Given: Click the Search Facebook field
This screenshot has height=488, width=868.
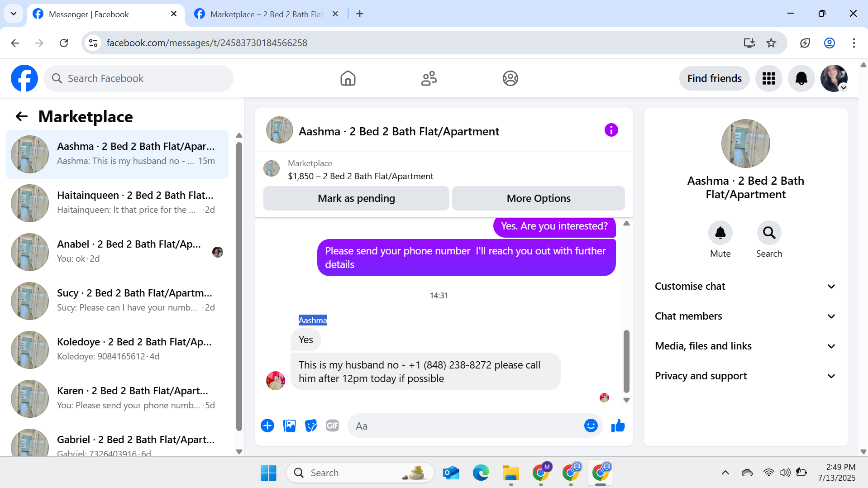Looking at the screenshot, I should [138, 78].
